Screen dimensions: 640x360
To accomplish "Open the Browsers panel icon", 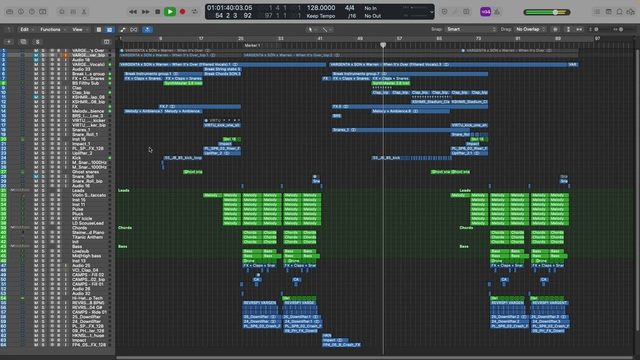I will (x=631, y=12).
